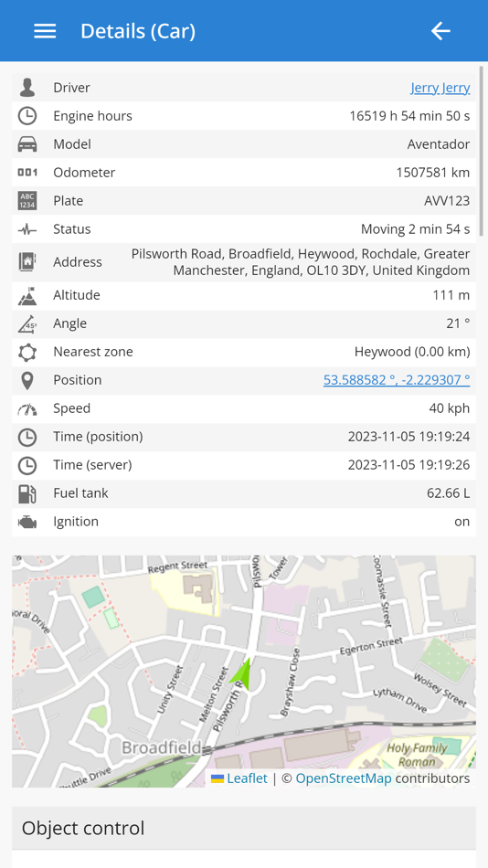Click the Odometer label
This screenshot has height=868, width=488.
(84, 172)
